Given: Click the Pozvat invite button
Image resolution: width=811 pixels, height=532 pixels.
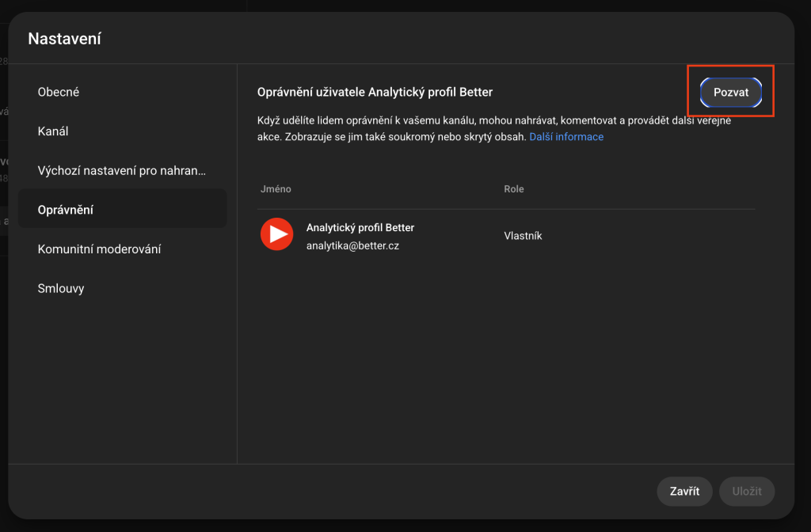Looking at the screenshot, I should (x=731, y=93).
